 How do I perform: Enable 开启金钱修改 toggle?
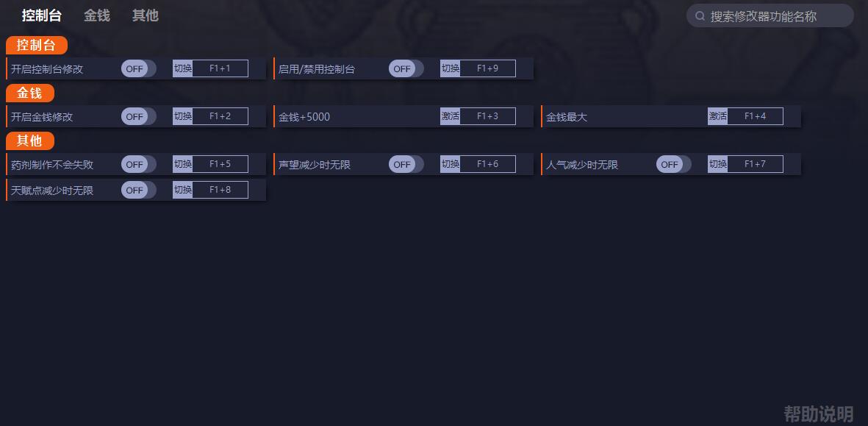[x=138, y=116]
